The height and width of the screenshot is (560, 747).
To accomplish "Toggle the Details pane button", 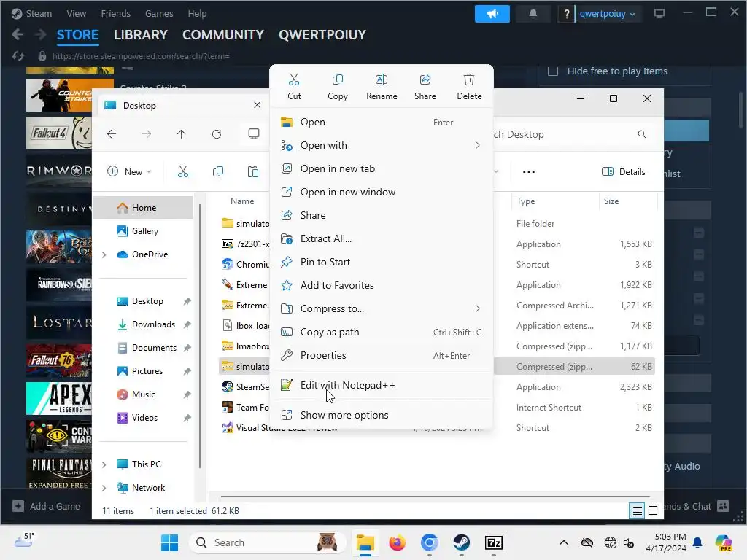I will tap(624, 172).
